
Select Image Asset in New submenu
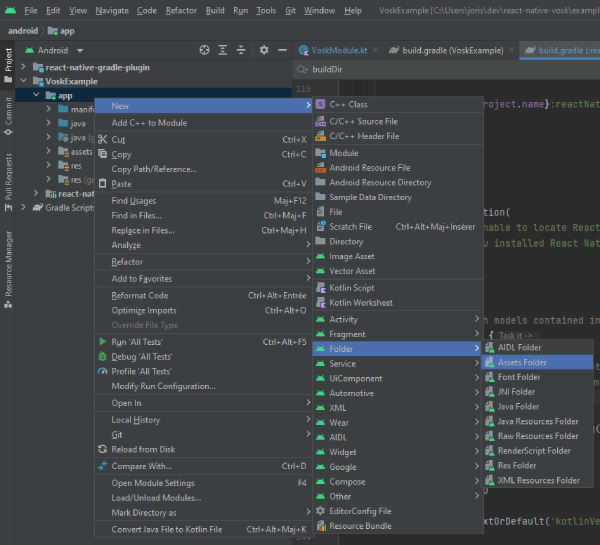[x=398, y=256]
